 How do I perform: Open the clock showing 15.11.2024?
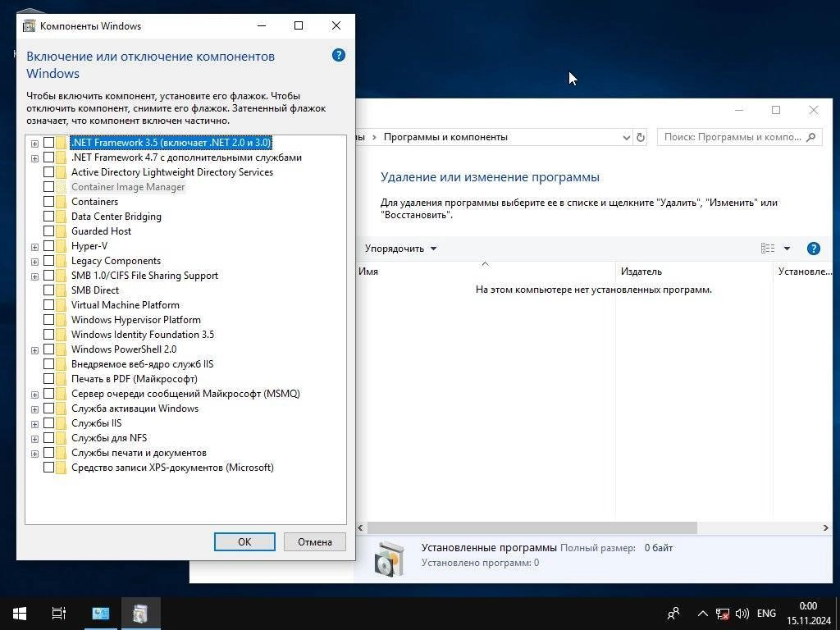coord(808,614)
